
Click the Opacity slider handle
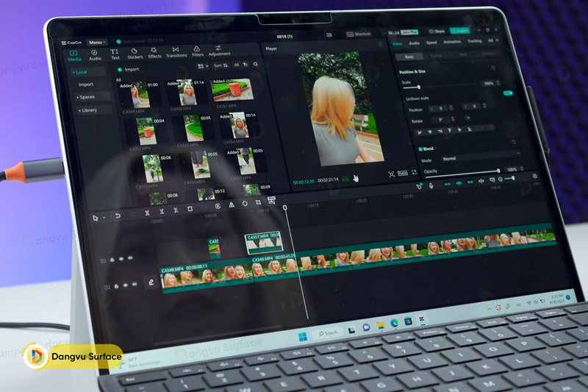point(498,171)
